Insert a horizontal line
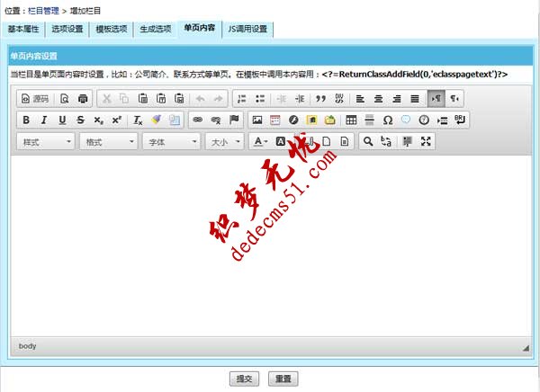This screenshot has width=540, height=392. pos(370,120)
